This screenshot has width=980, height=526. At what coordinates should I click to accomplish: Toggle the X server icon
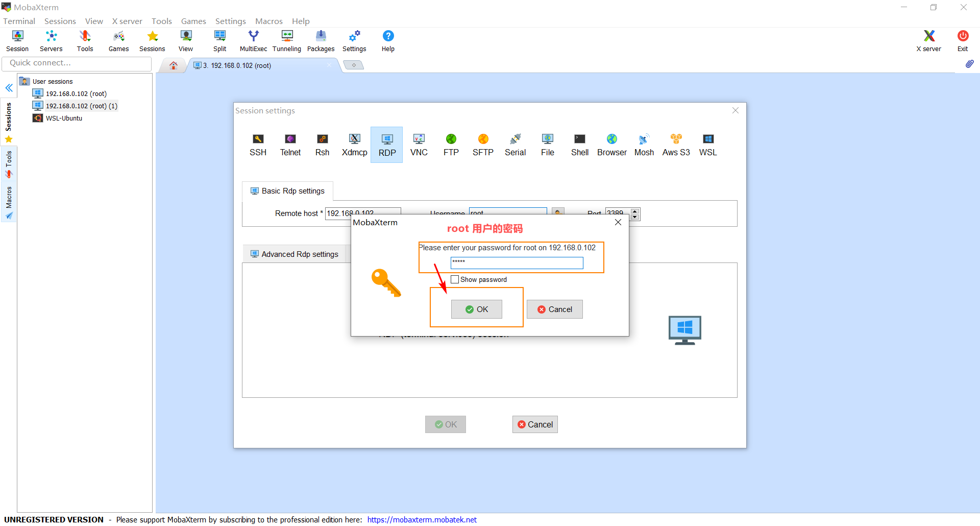[928, 41]
